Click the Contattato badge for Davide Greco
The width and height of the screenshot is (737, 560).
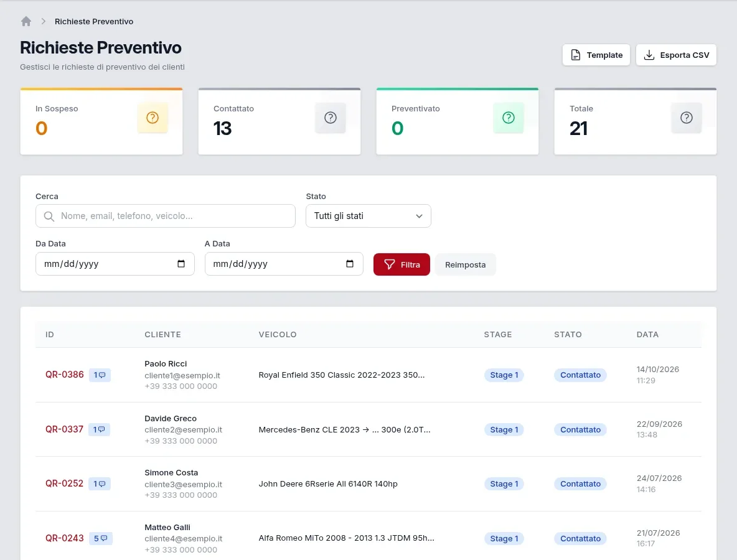point(581,429)
